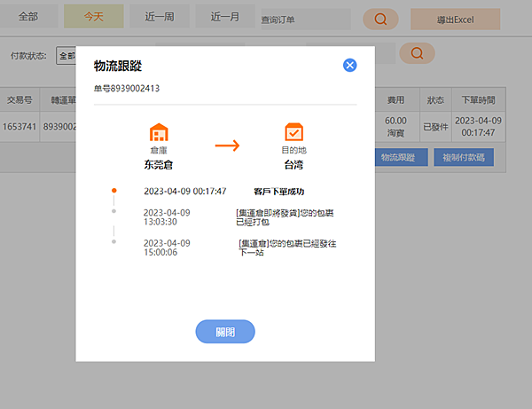Click the 60.00 淘寶 fee cell
The height and width of the screenshot is (409, 532).
(396, 127)
